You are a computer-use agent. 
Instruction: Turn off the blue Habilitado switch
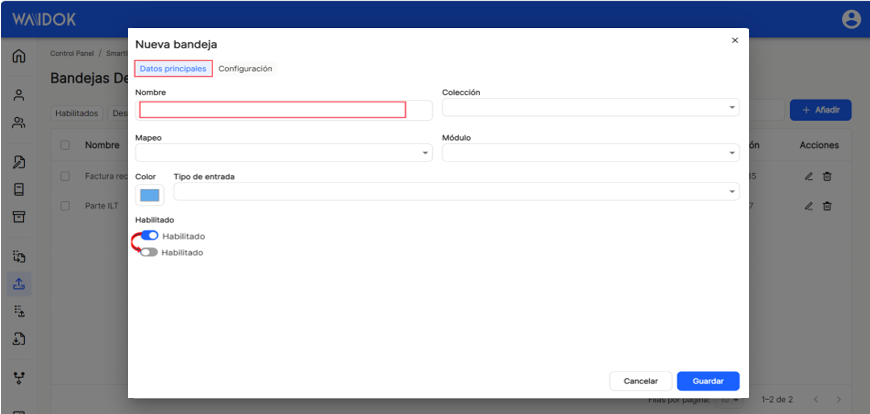(x=150, y=236)
